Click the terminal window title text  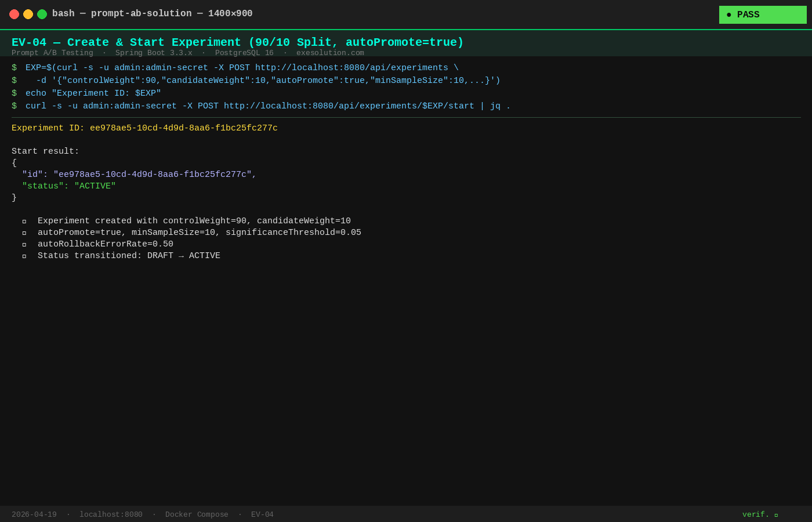click(152, 14)
